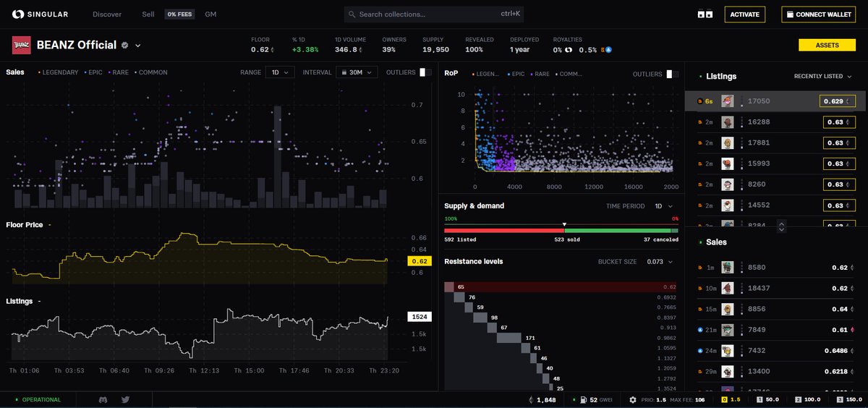Image resolution: width=868 pixels, height=408 pixels.
Task: Click the gas pump 52 GWEI icon
Action: pyautogui.click(x=584, y=399)
